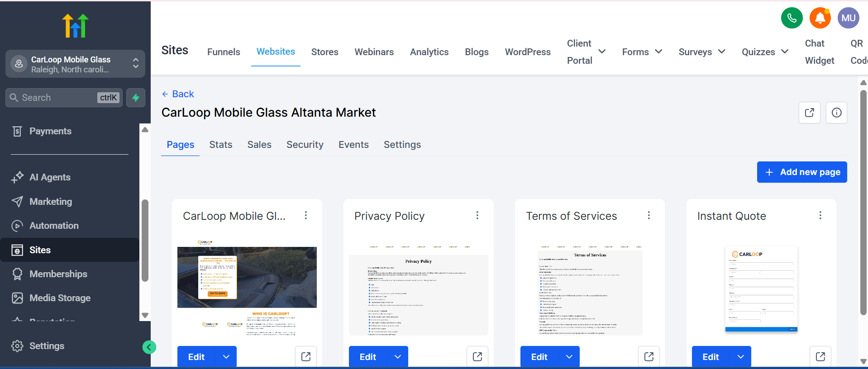Click the AI Agents sparkle icon
Image resolution: width=868 pixels, height=369 pixels.
pyautogui.click(x=17, y=177)
